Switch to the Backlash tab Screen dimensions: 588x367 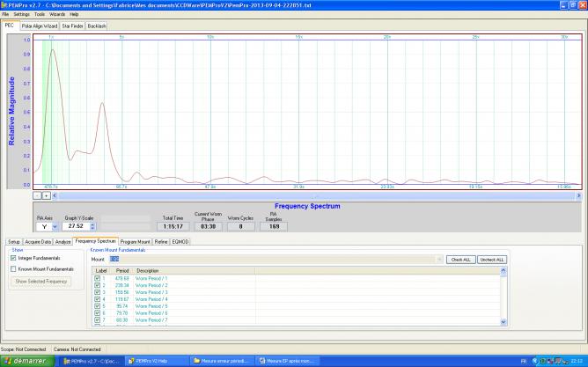click(x=96, y=26)
